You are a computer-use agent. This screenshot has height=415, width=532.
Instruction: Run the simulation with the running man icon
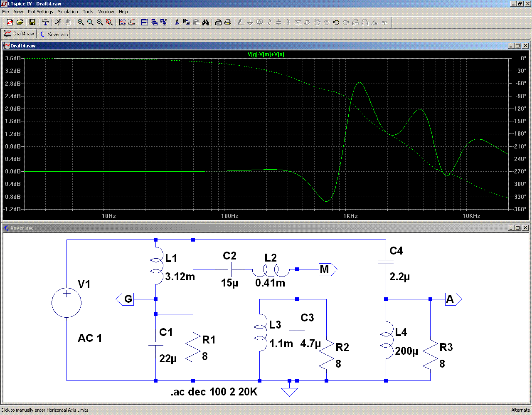click(x=58, y=22)
